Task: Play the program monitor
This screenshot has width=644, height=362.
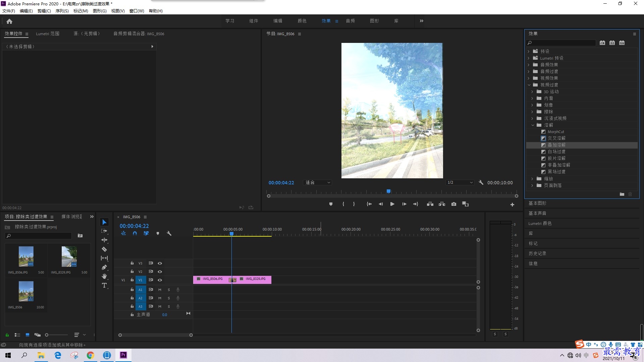Action: click(392, 204)
